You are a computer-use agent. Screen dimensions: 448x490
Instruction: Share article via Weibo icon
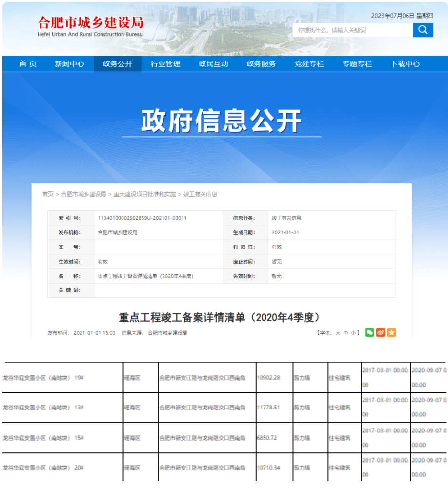coord(381,332)
